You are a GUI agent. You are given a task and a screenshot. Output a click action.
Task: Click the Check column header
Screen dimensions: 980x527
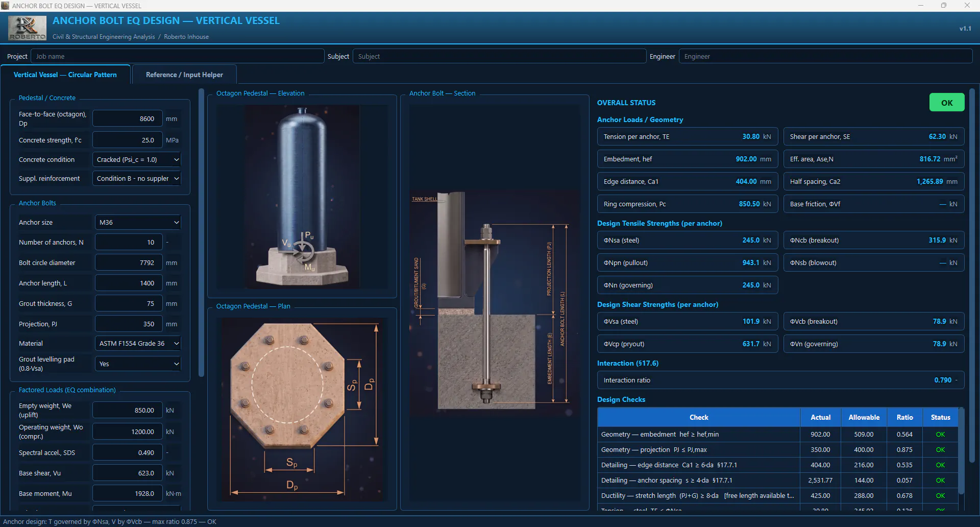[x=699, y=417]
